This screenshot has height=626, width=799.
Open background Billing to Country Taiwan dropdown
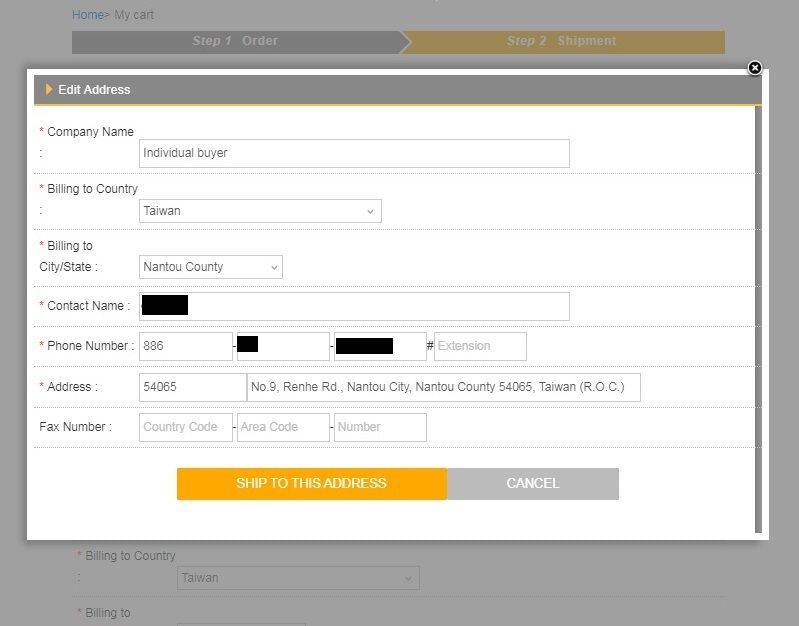298,578
